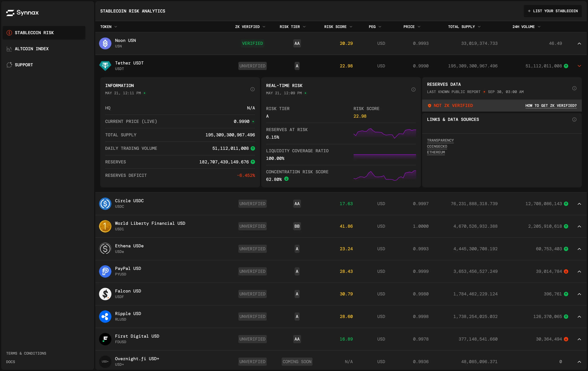Click the Links & Data Sources info icon
588x371 pixels.
pyautogui.click(x=574, y=119)
